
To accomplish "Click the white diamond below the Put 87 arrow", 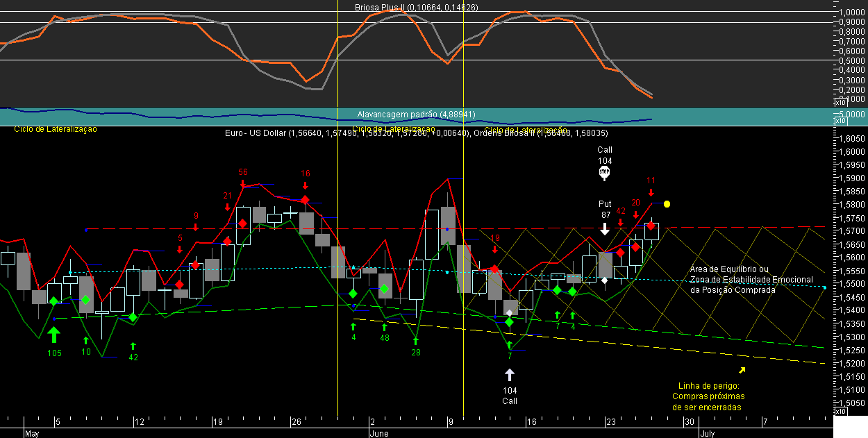I will tap(605, 280).
